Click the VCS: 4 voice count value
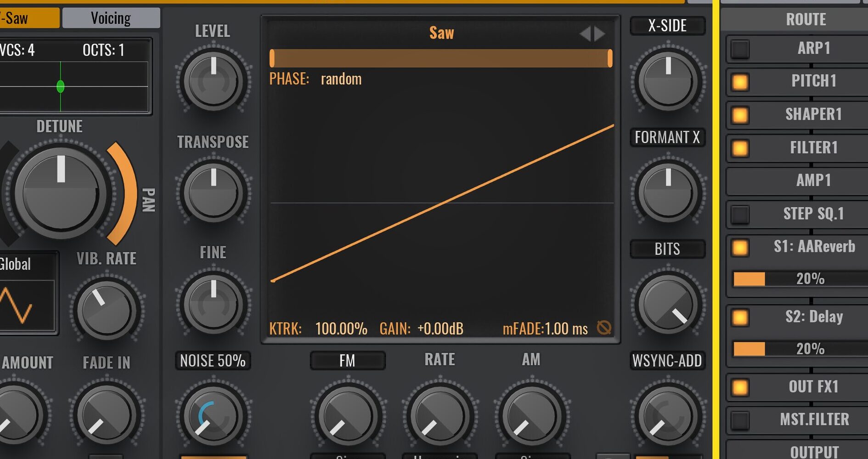Screen dimensions: 868x459 coord(17,50)
